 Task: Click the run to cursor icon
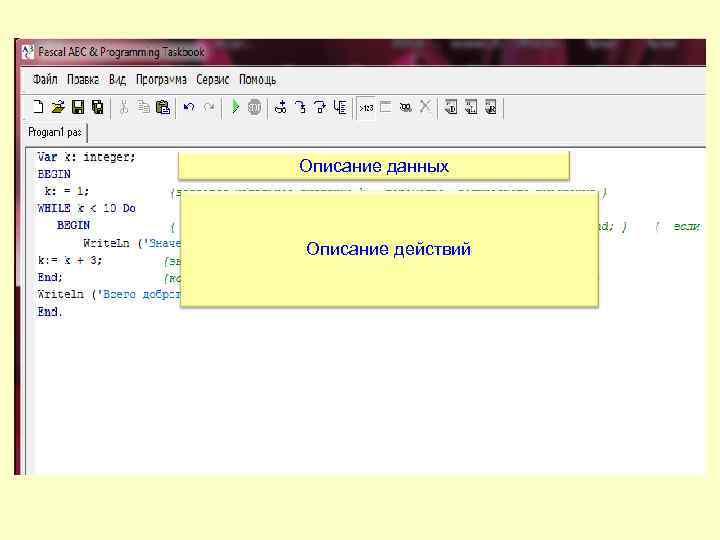[340, 107]
